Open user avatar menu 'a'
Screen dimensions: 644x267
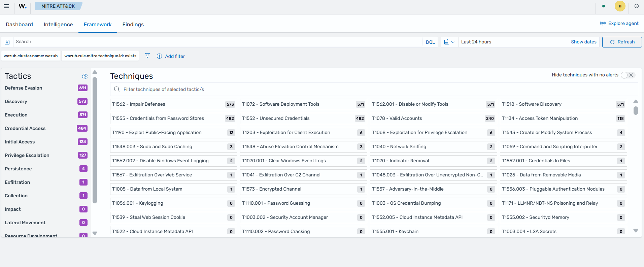620,6
